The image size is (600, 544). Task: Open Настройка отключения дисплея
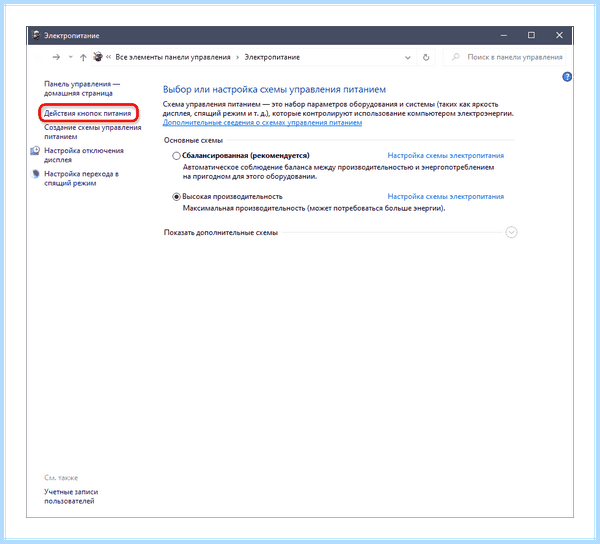tap(84, 155)
